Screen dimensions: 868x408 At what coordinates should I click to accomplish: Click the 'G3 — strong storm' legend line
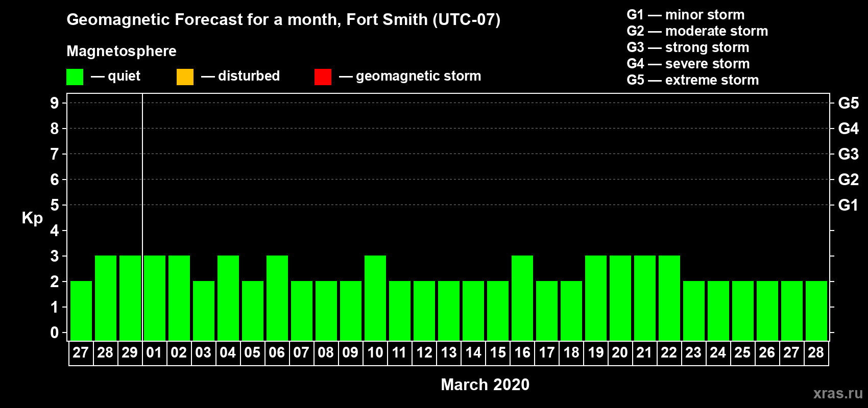click(x=688, y=47)
